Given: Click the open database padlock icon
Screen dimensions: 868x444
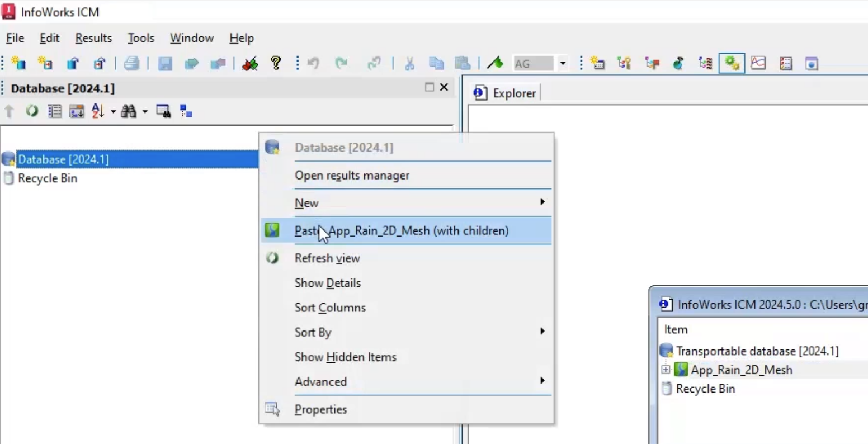Looking at the screenshot, I should (73, 63).
